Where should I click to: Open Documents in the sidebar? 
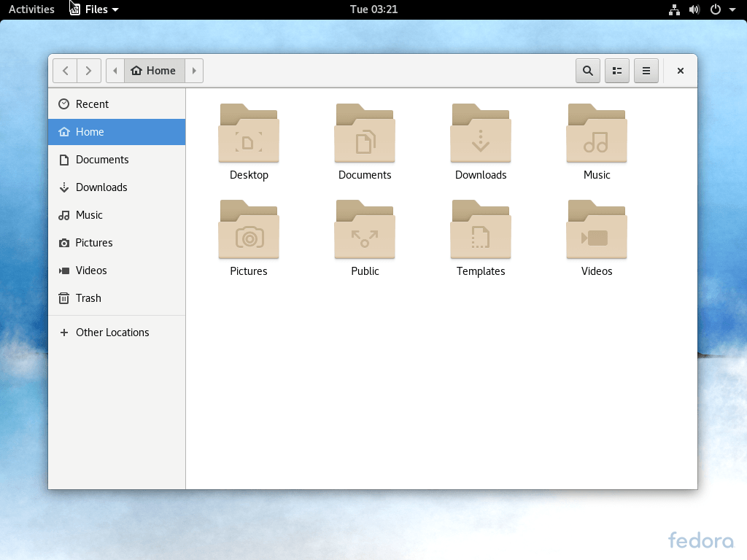117,160
